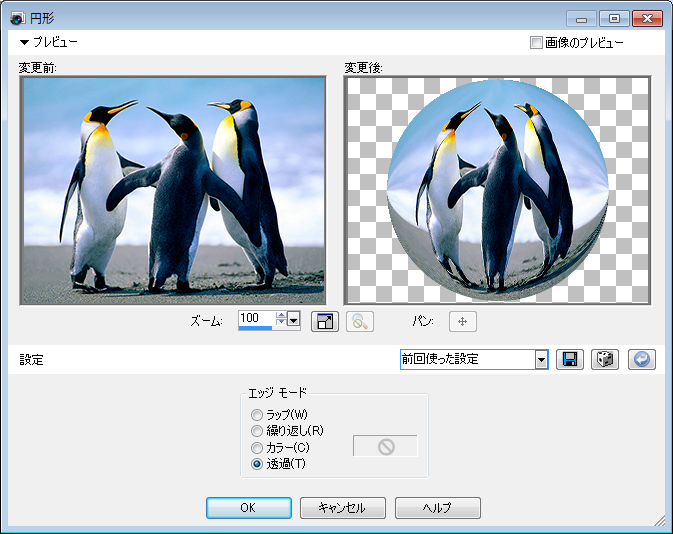
Task: Select ラップ(W) edge mode
Action: pyautogui.click(x=257, y=415)
